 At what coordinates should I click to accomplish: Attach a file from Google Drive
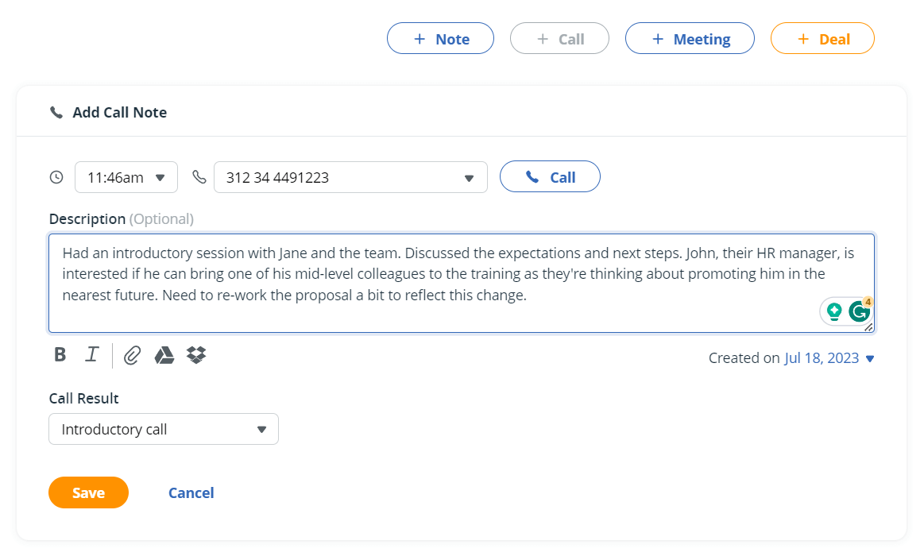pos(164,355)
